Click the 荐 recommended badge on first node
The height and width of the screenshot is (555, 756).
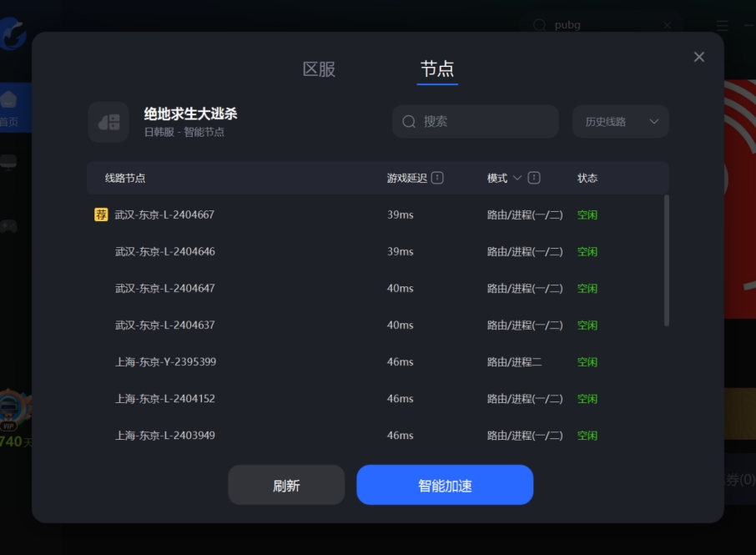pyautogui.click(x=100, y=214)
